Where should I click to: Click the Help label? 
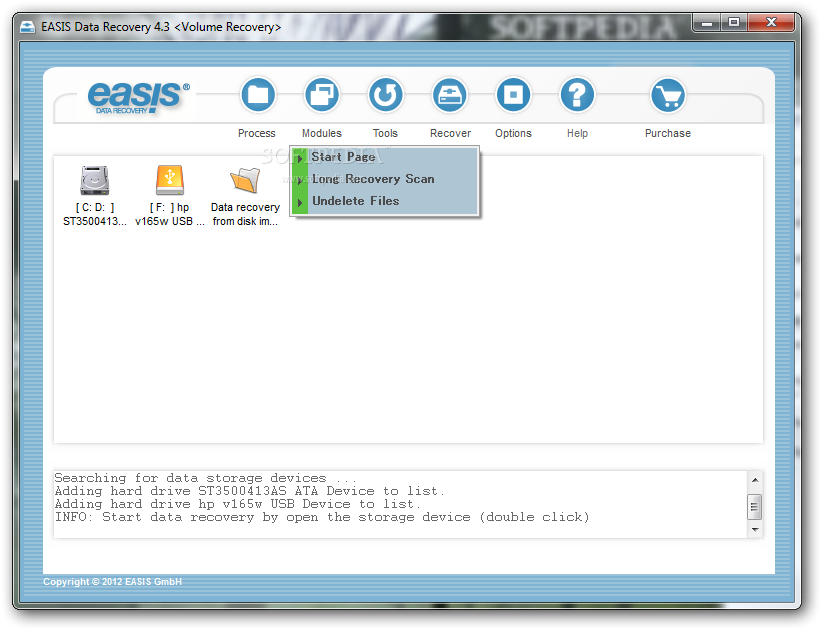[577, 133]
